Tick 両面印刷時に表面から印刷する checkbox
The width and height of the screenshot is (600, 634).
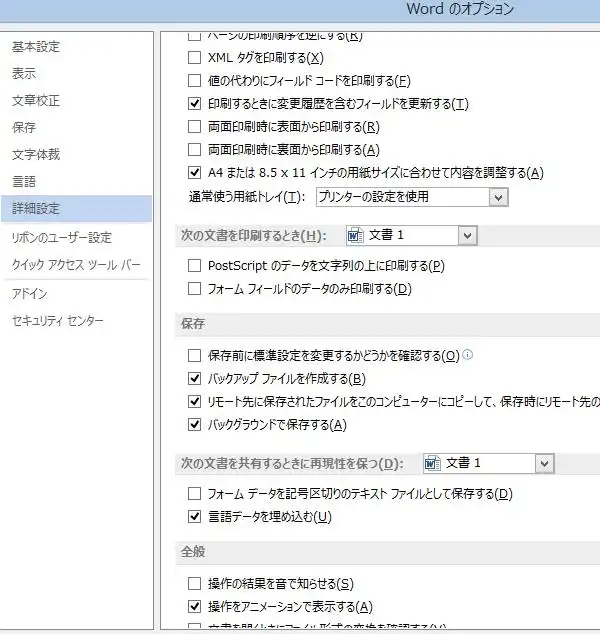click(x=195, y=127)
